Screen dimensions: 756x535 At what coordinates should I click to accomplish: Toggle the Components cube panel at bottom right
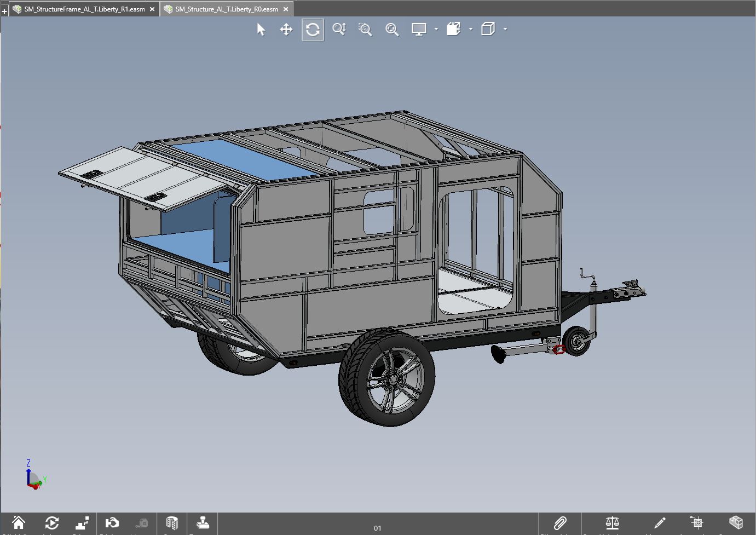click(x=736, y=522)
